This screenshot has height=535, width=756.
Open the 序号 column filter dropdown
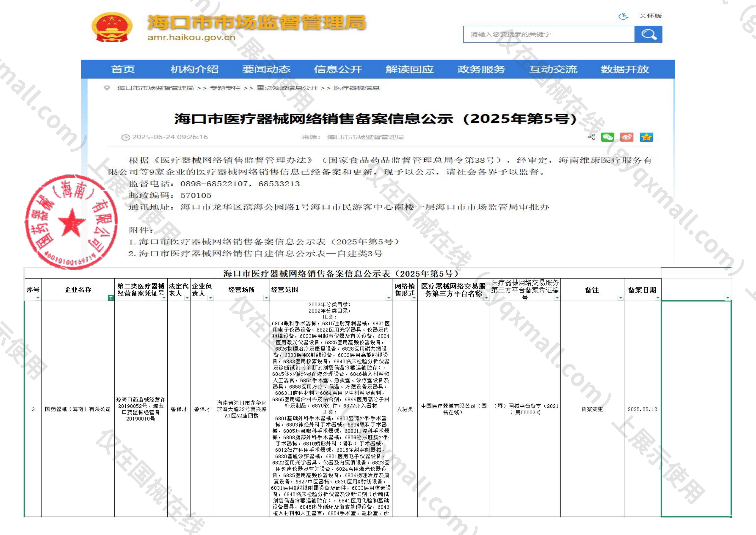(38, 298)
